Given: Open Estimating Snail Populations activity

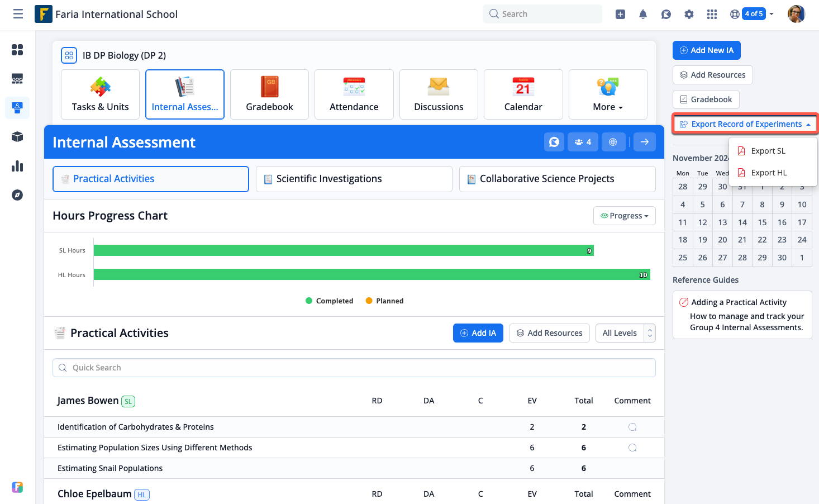Looking at the screenshot, I should tap(110, 468).
